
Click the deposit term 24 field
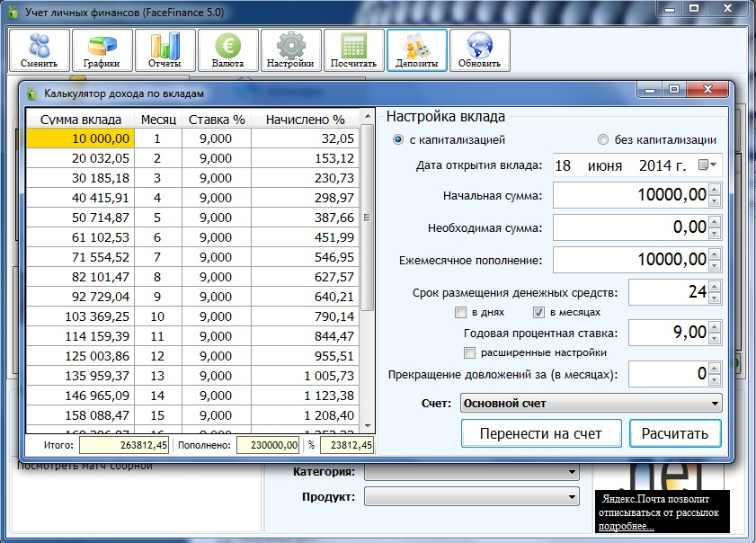[x=669, y=292]
